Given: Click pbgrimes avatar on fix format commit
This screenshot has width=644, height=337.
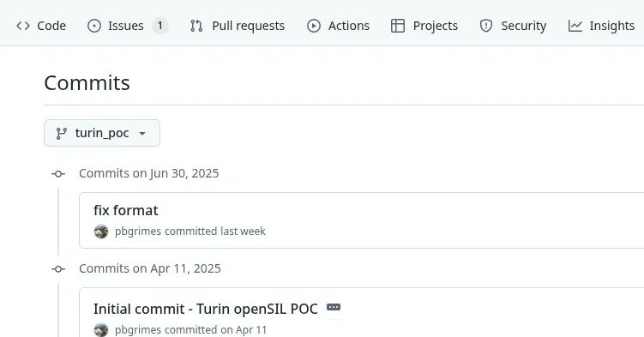Looking at the screenshot, I should tap(101, 232).
